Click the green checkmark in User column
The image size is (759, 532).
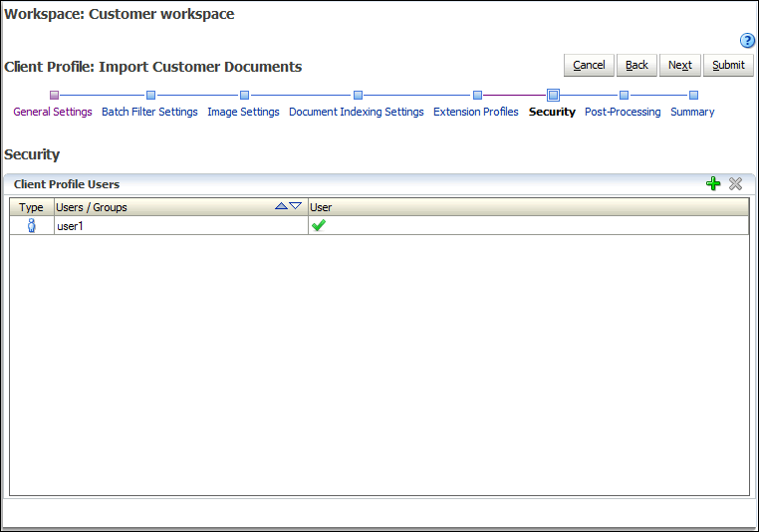click(x=319, y=225)
